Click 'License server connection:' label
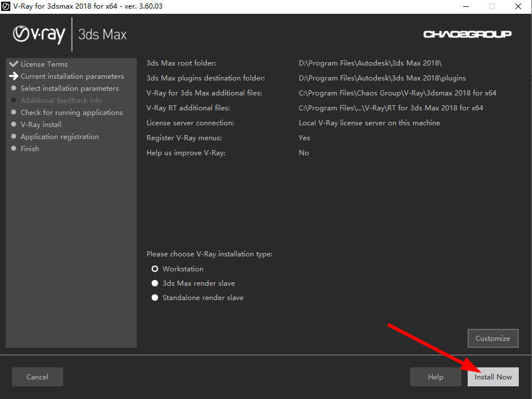The height and width of the screenshot is (399, 532). (x=190, y=123)
